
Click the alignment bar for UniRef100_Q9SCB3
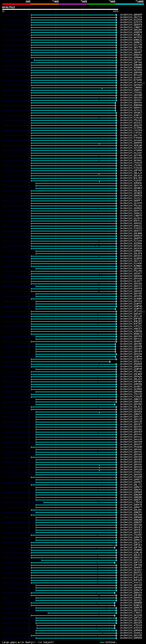click(x=74, y=98)
